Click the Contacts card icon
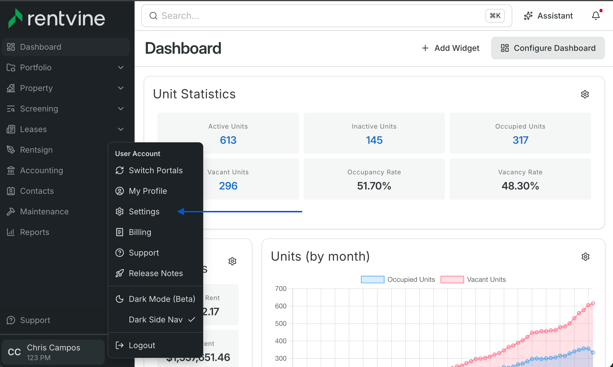 [x=11, y=191]
